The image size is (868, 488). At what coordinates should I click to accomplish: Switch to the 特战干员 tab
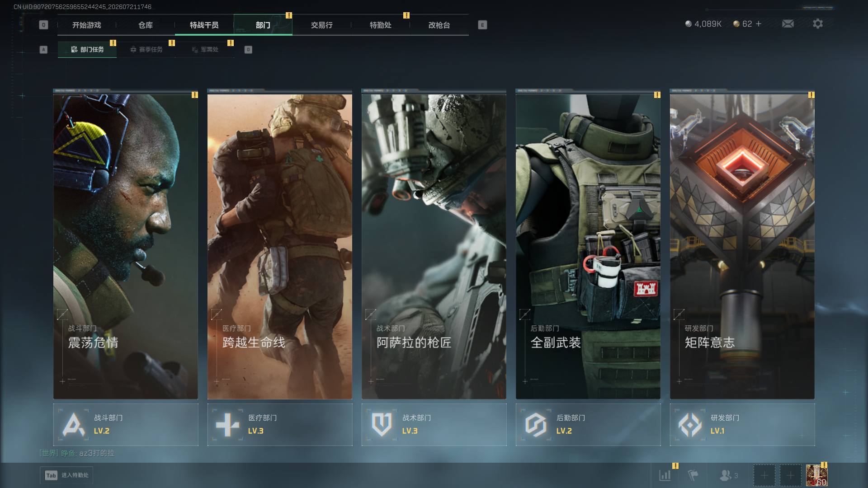pyautogui.click(x=204, y=25)
